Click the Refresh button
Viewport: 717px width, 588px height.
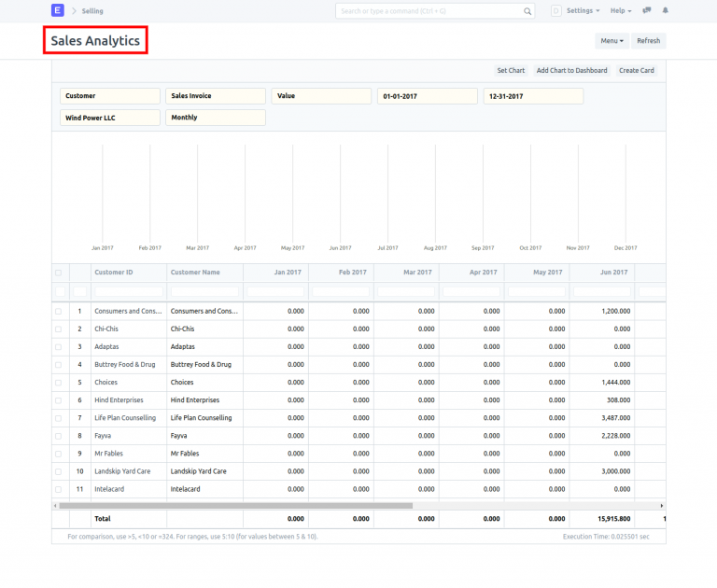pyautogui.click(x=648, y=41)
